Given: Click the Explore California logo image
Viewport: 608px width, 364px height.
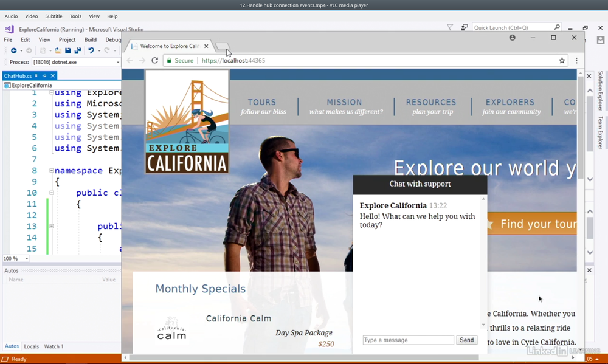Looking at the screenshot, I should (187, 122).
